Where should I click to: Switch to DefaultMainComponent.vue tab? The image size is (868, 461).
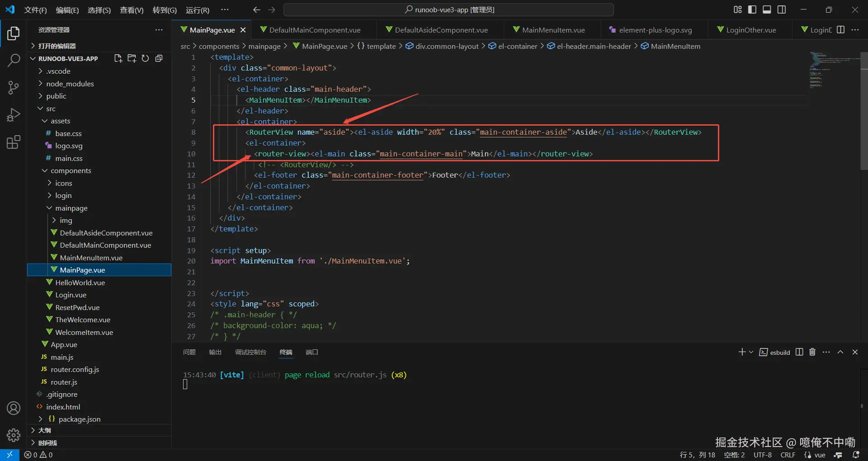tap(315, 30)
